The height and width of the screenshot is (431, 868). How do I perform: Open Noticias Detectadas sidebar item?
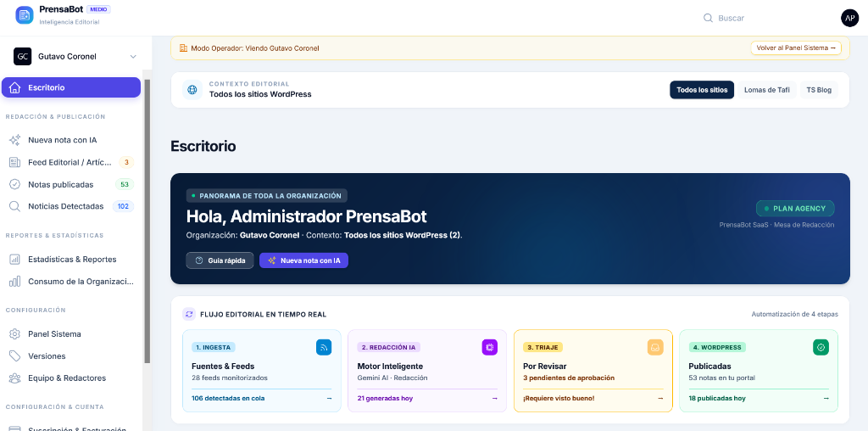coord(71,206)
